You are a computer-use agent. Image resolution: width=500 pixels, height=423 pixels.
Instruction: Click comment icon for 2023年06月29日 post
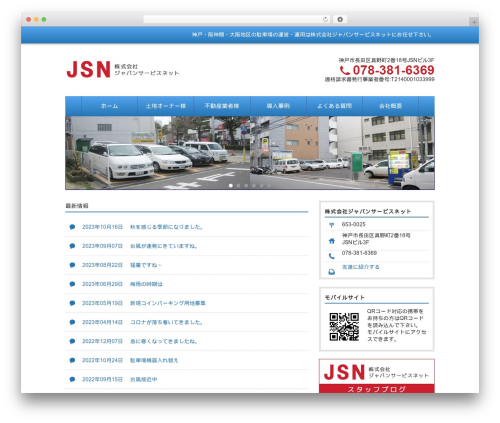coord(72,284)
